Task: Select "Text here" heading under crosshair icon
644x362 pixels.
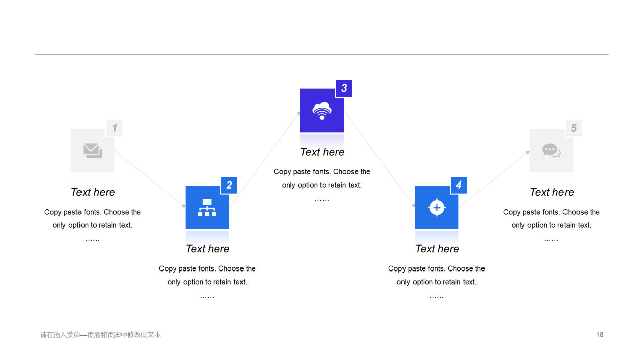Action: click(x=437, y=249)
